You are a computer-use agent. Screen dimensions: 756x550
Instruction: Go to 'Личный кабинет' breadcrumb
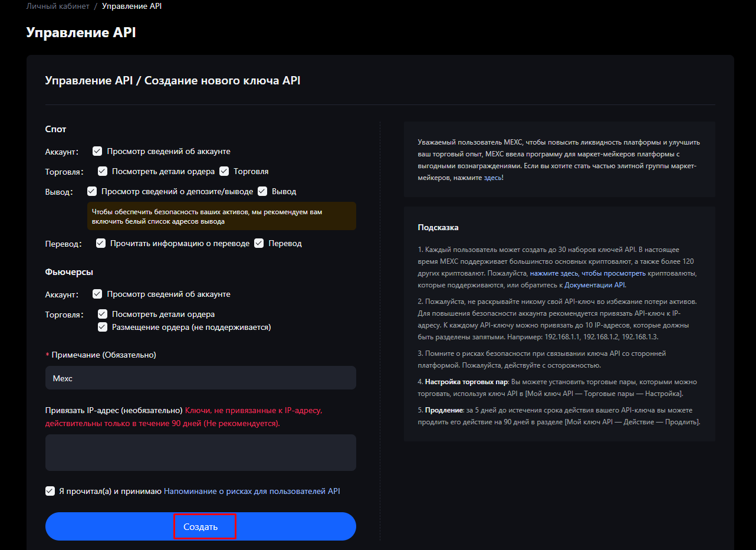click(58, 6)
